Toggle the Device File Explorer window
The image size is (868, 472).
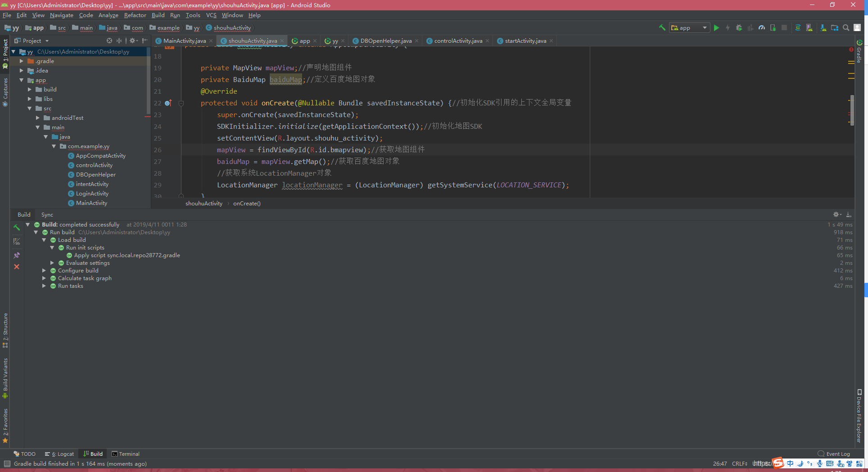click(859, 416)
